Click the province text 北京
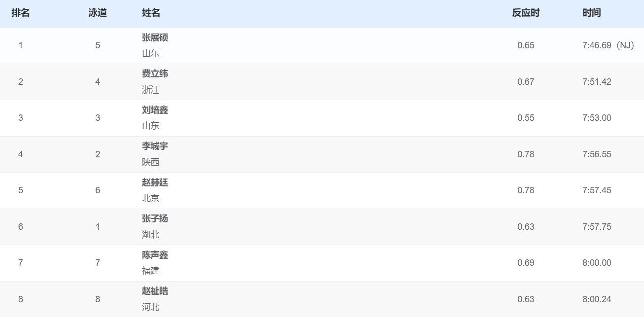The height and width of the screenshot is (321, 644). point(150,198)
